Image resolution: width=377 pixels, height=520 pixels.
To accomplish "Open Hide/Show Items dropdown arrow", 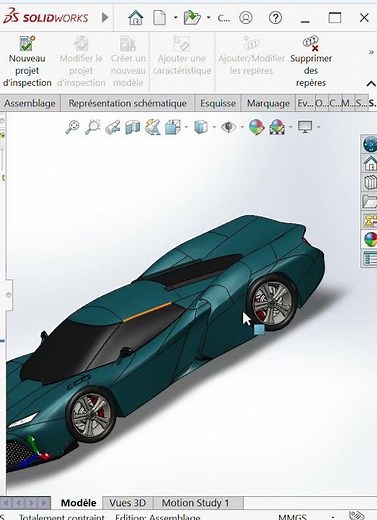I will point(242,127).
